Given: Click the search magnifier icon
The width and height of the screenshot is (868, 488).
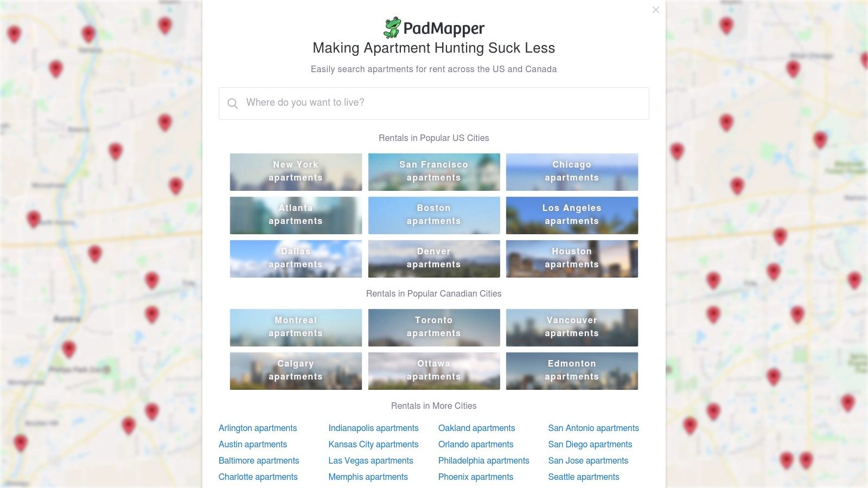Looking at the screenshot, I should (233, 104).
